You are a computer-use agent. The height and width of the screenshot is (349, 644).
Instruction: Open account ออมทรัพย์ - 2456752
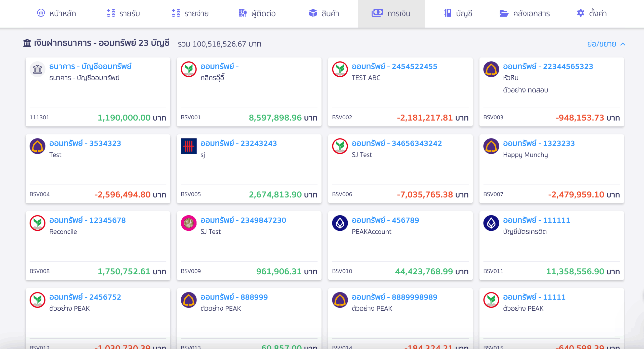85,297
